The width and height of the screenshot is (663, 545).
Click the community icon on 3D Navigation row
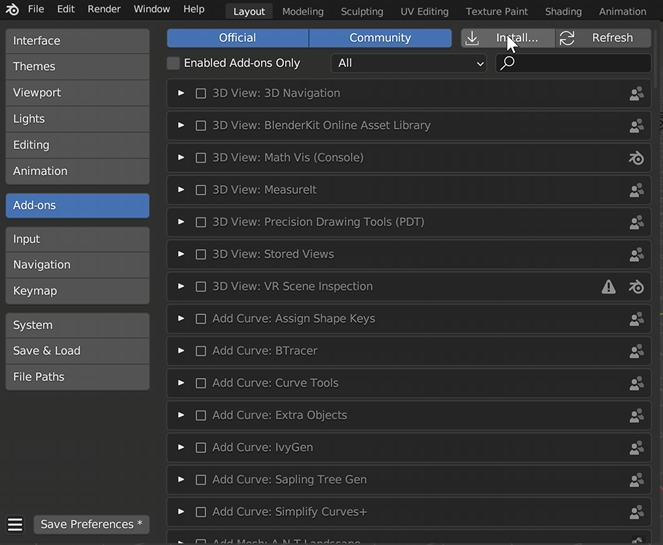636,94
